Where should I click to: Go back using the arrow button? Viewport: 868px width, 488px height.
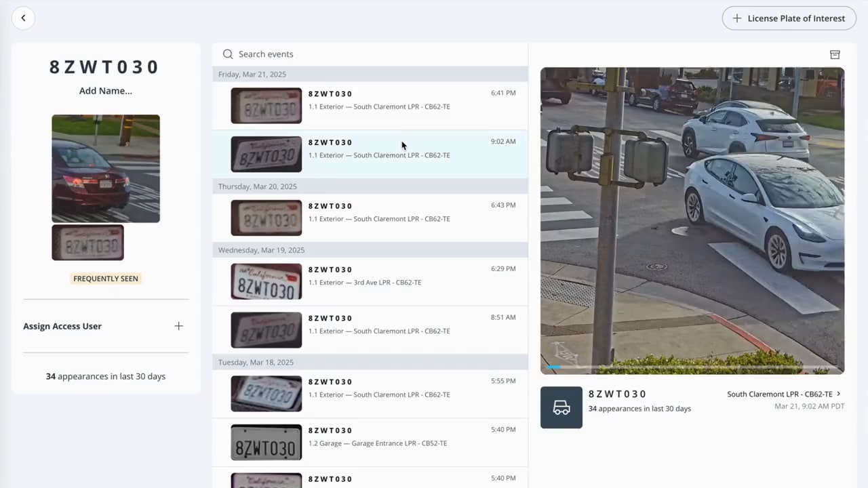[x=23, y=18]
